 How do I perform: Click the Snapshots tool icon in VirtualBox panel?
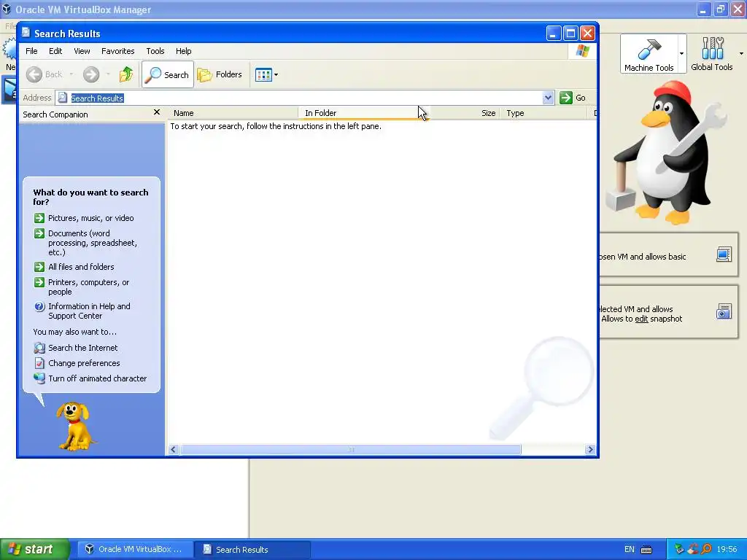[x=724, y=311]
